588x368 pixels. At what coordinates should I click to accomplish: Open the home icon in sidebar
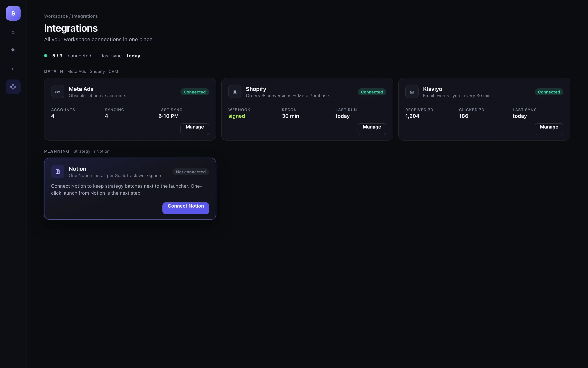pos(13,32)
